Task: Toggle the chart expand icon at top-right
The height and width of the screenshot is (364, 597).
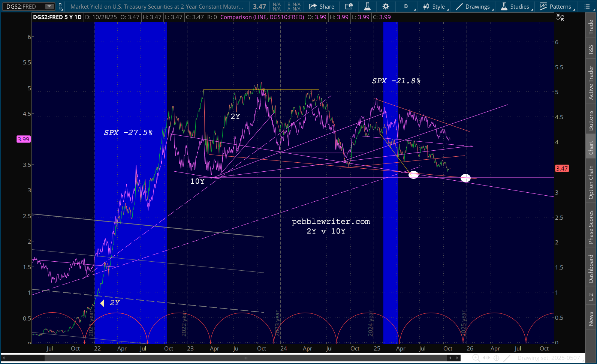Action: [560, 17]
